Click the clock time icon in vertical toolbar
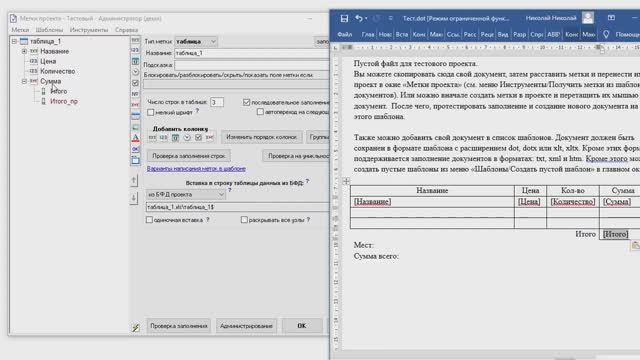The height and width of the screenshot is (360, 640). point(135,72)
